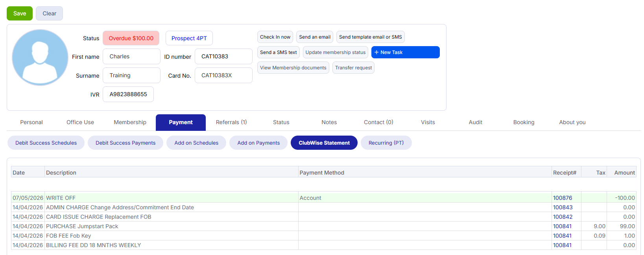Click Check In now button
644x255 pixels.
pos(275,37)
